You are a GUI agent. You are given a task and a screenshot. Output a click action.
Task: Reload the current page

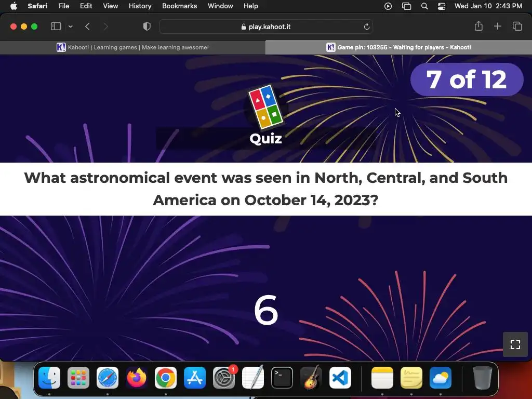tap(366, 26)
